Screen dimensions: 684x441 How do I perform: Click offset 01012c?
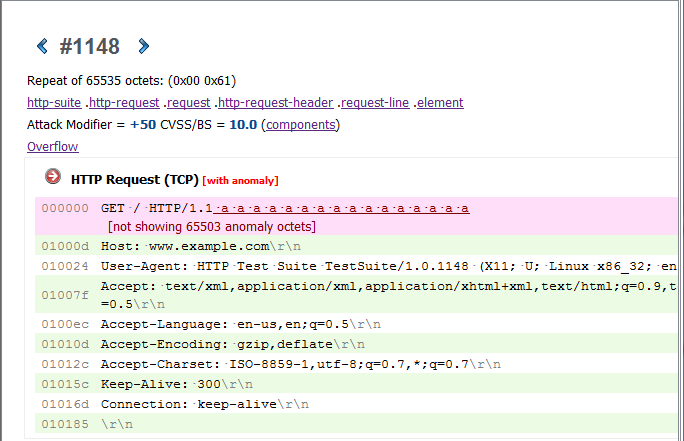pos(65,364)
